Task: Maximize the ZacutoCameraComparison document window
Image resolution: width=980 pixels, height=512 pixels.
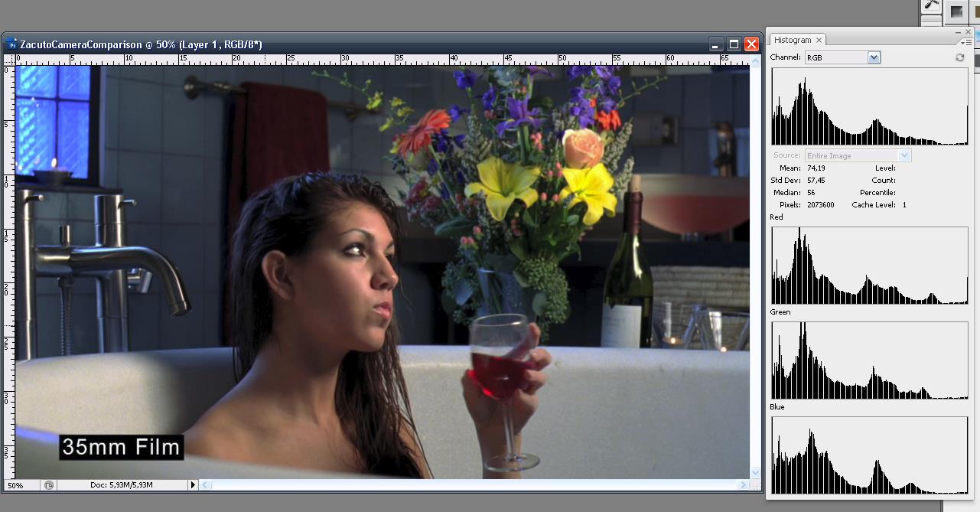Action: [x=733, y=44]
